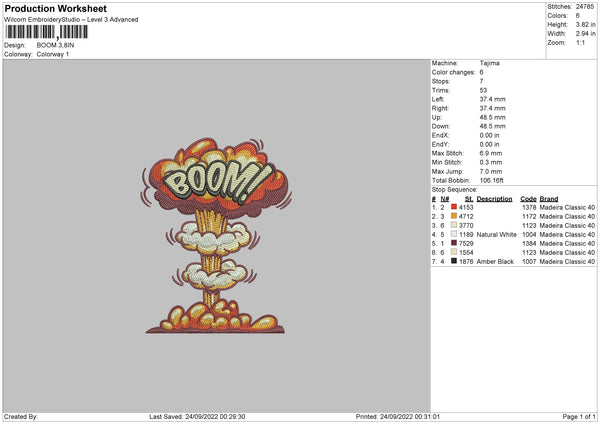The image size is (600, 424).
Task: Select the Natural White color swatch
Action: click(x=454, y=234)
